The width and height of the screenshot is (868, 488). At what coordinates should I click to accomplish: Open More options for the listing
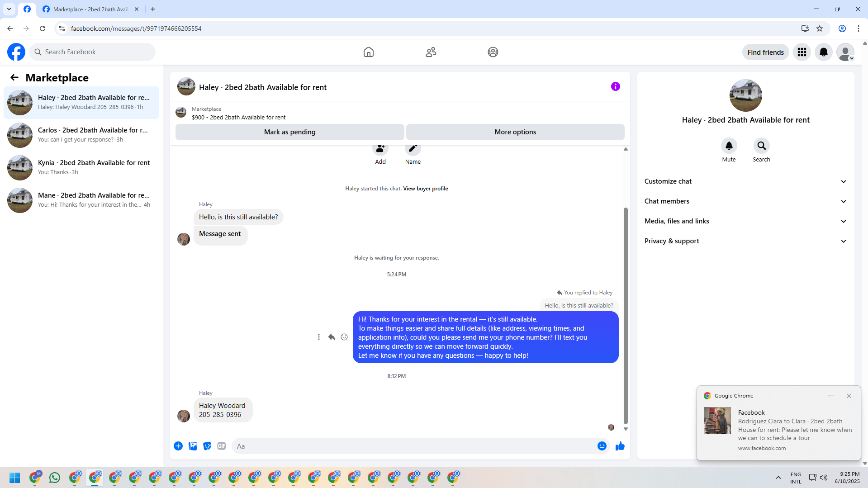515,132
